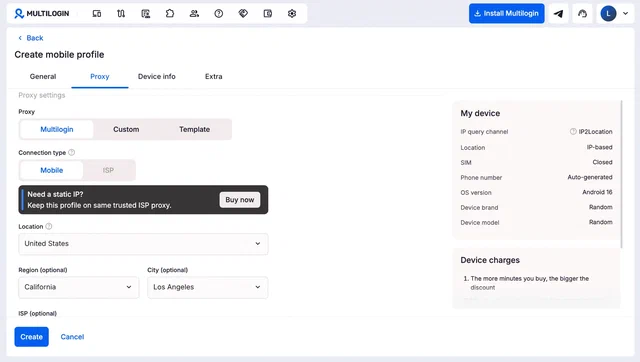Open the support headset icon
The width and height of the screenshot is (640, 362).
pyautogui.click(x=582, y=13)
